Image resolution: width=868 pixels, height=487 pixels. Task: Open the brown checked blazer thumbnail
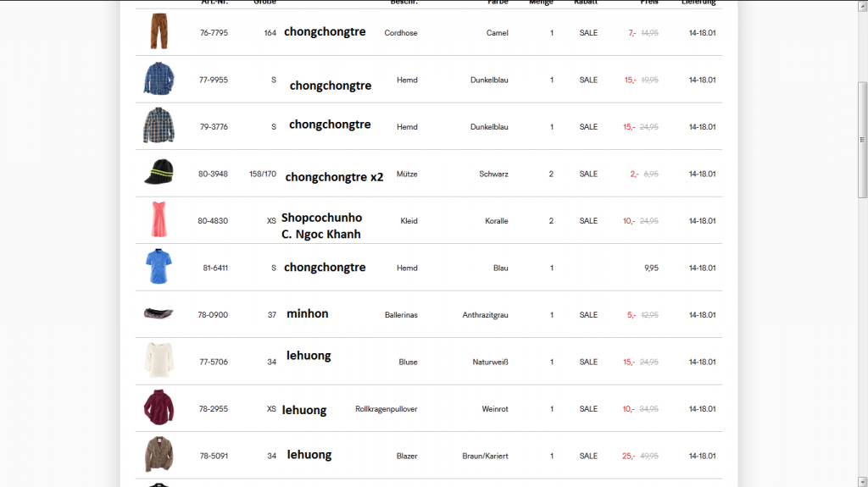[x=159, y=455]
